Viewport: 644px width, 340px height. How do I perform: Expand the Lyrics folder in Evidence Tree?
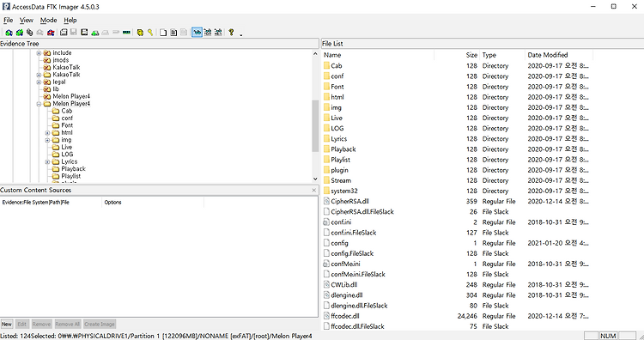[47, 161]
